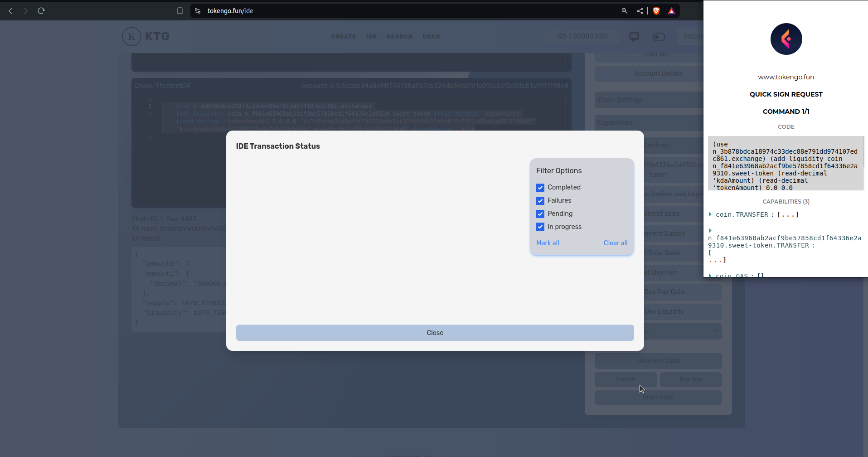Click the Share Code button

[658, 398]
